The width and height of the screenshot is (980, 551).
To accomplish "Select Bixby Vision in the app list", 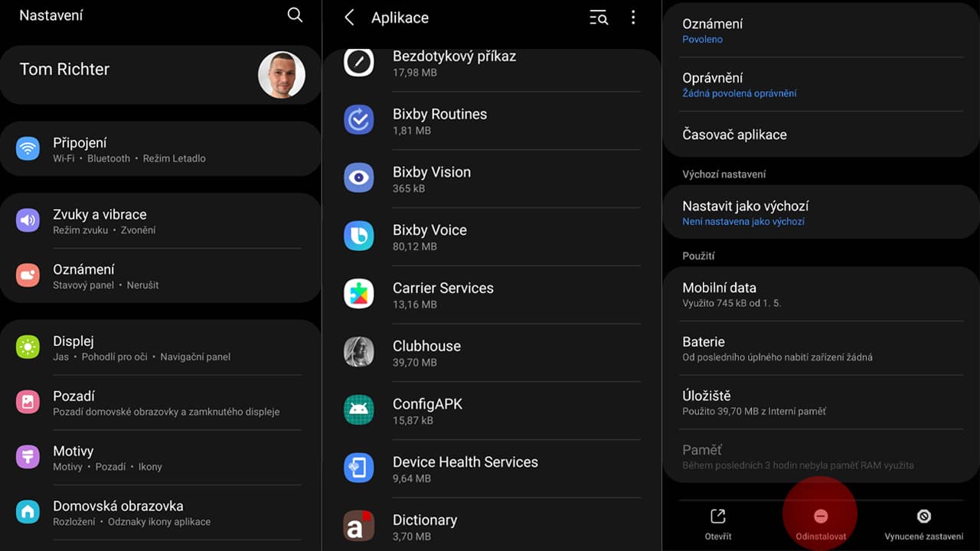I will (492, 179).
